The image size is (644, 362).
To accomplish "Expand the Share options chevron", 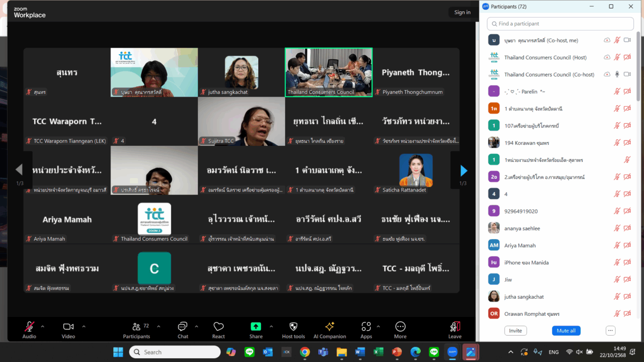I will 271,326.
